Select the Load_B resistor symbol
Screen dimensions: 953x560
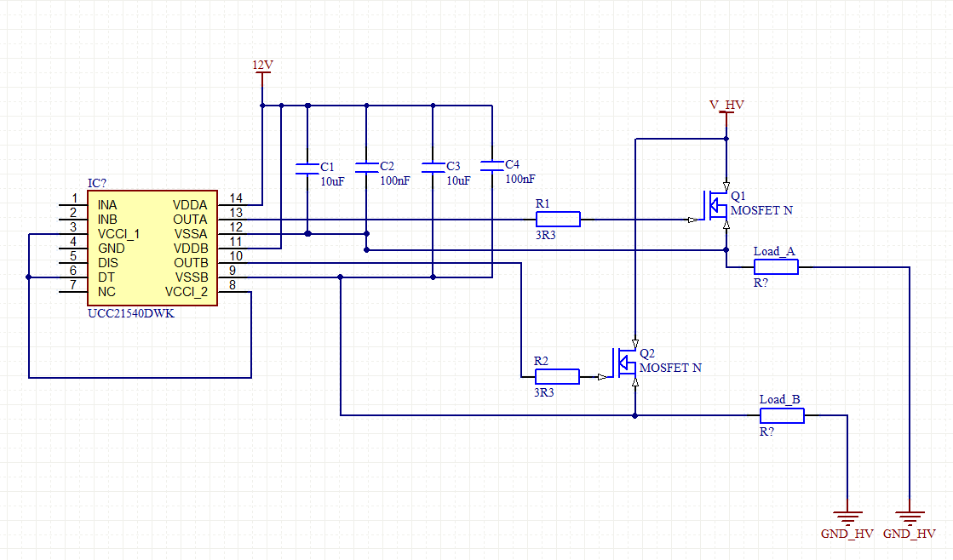[x=782, y=415]
